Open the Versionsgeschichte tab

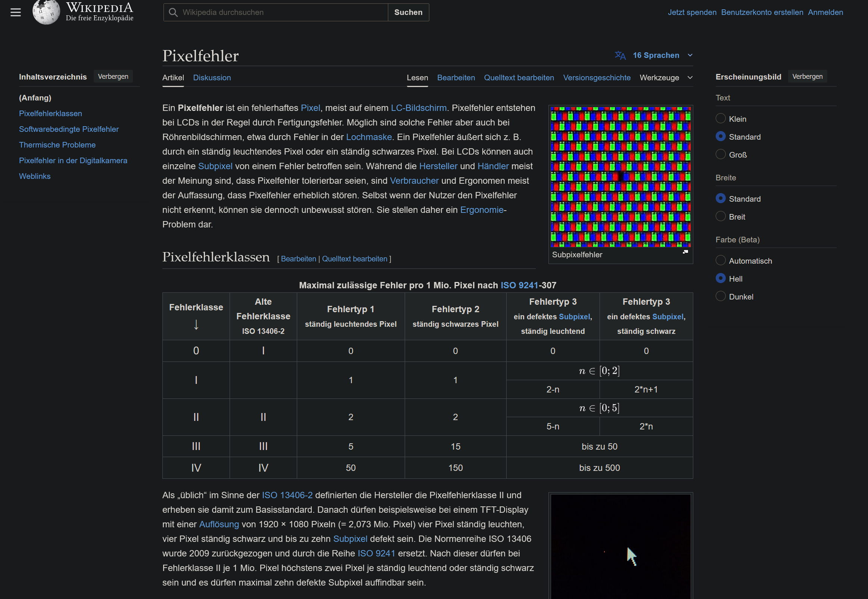click(597, 78)
